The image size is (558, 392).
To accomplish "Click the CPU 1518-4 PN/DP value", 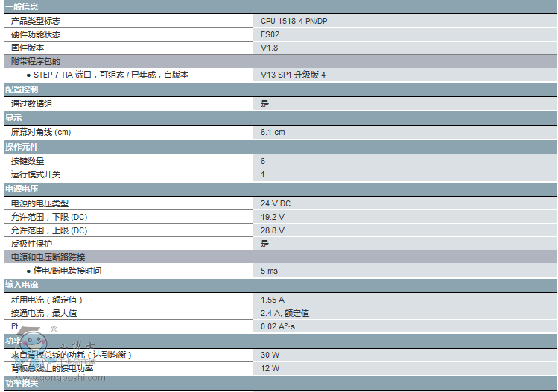I will (x=294, y=21).
